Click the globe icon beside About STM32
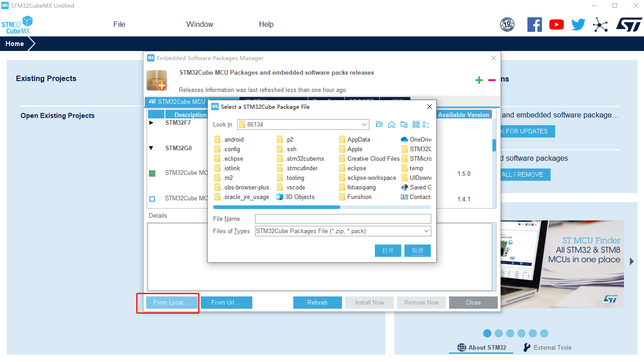 (x=462, y=347)
